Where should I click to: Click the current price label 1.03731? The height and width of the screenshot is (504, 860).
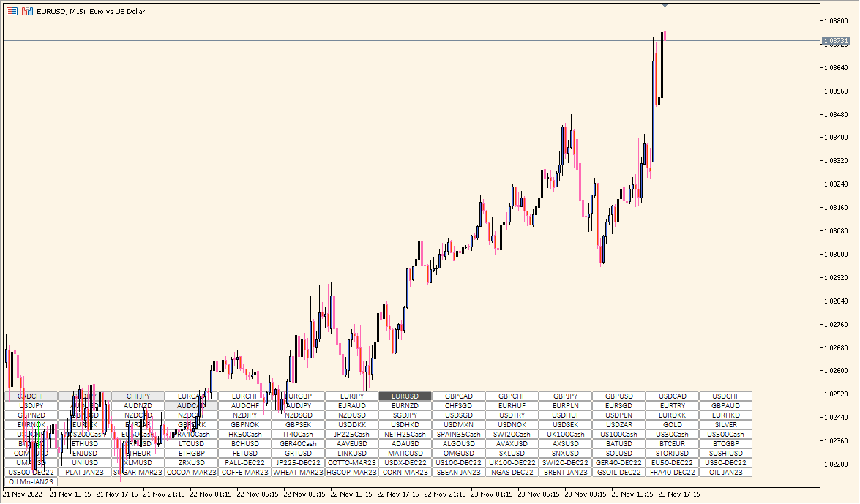(835, 41)
